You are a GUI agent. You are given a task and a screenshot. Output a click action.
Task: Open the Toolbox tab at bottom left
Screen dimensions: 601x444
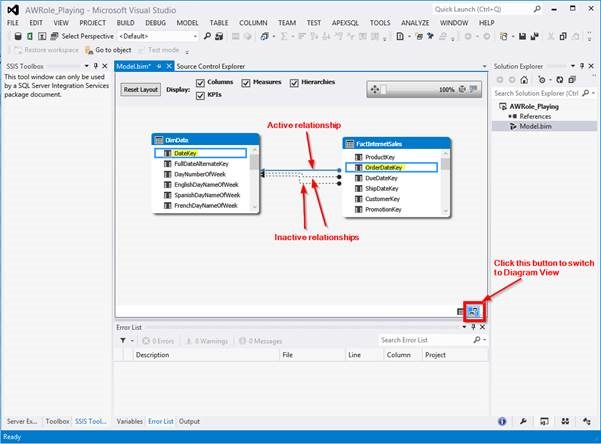point(57,421)
